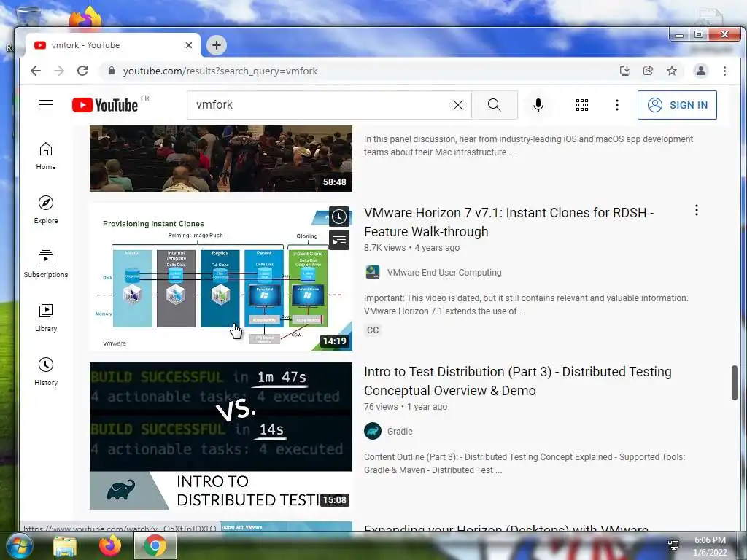Add Instant Clones video to Watch later
Image resolution: width=747 pixels, height=560 pixels.
339,217
